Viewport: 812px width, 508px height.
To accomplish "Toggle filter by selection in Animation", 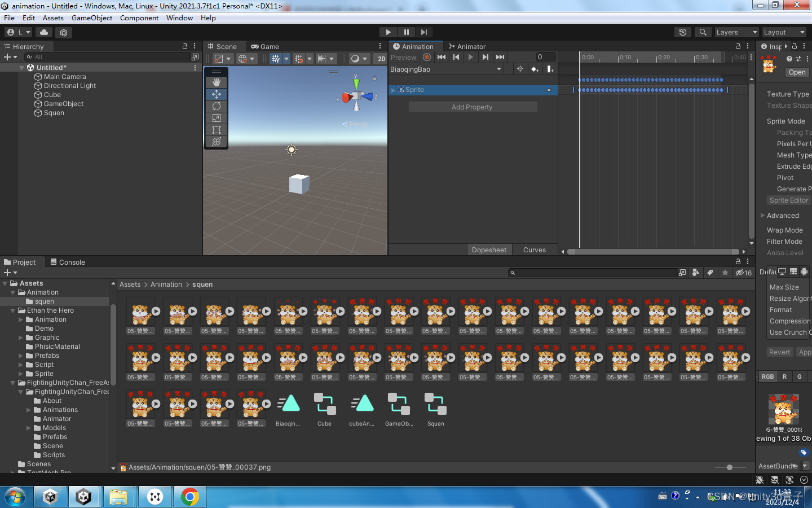I will pos(520,69).
